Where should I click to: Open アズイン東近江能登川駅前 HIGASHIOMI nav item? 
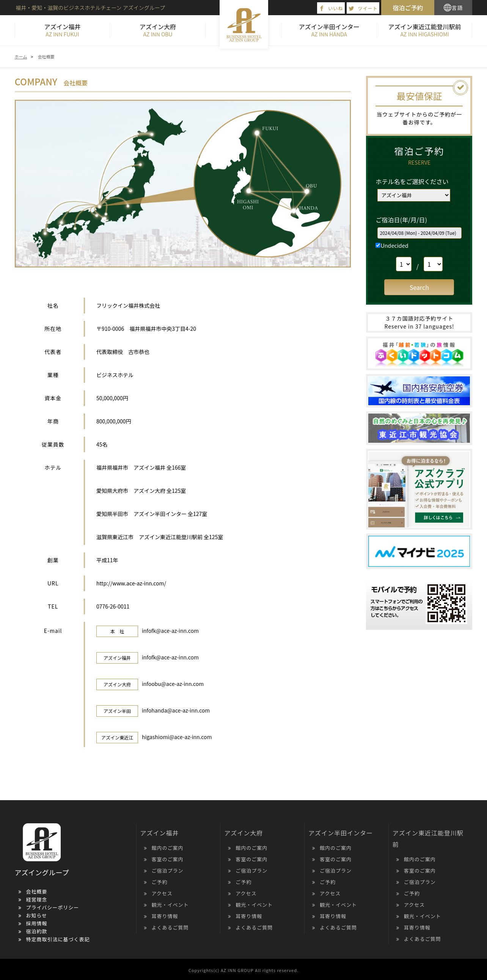tap(424, 30)
